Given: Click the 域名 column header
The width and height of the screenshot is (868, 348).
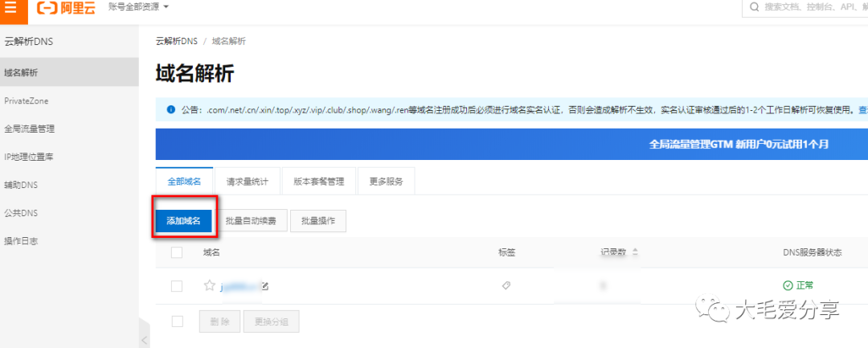Looking at the screenshot, I should [x=212, y=252].
